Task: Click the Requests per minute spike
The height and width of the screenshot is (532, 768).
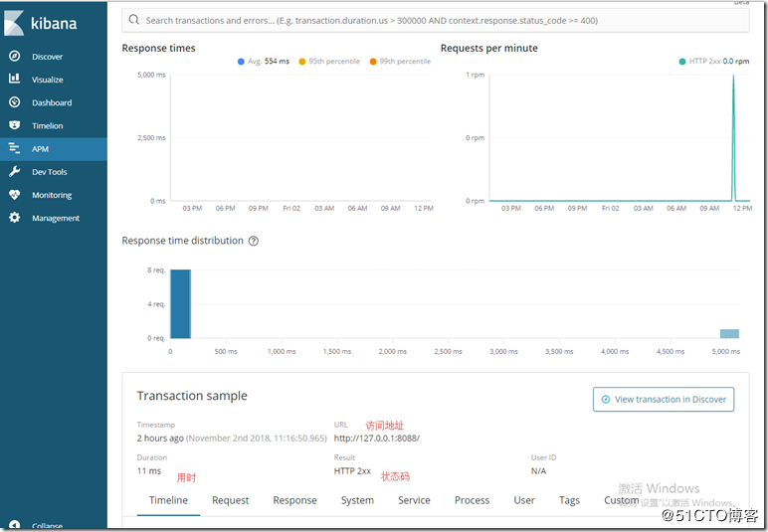Action: (733, 137)
